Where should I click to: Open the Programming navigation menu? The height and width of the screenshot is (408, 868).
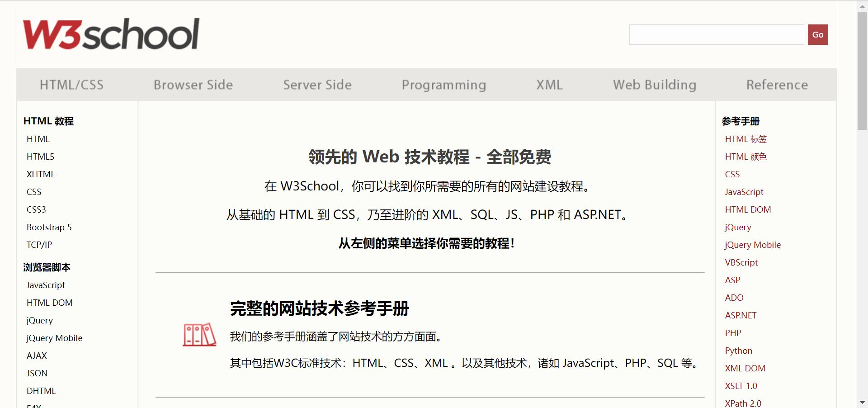click(x=443, y=85)
